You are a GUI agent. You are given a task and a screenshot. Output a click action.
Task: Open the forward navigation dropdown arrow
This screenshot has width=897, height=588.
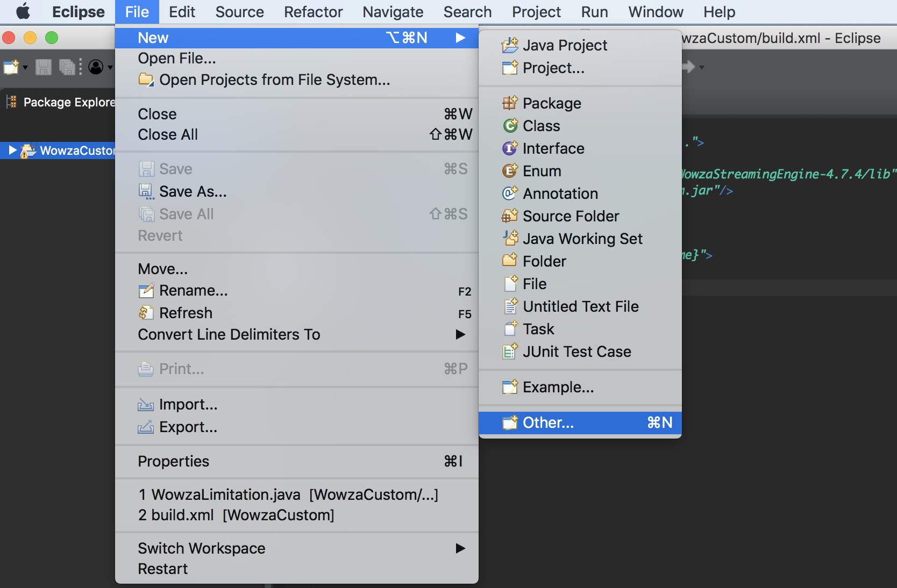(702, 68)
